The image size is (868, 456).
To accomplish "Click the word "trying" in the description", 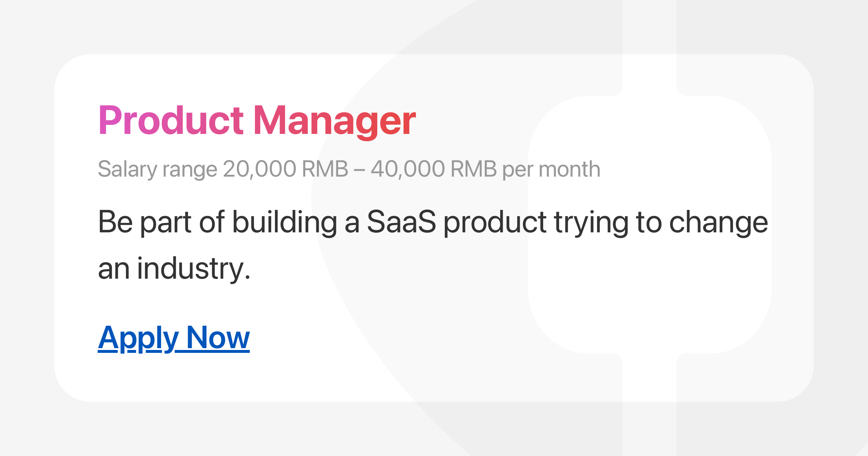I will [x=591, y=222].
